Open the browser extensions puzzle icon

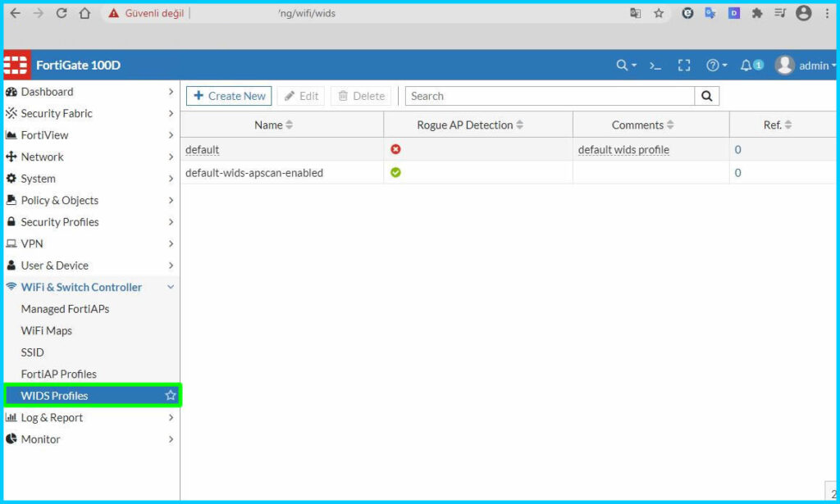(x=757, y=13)
